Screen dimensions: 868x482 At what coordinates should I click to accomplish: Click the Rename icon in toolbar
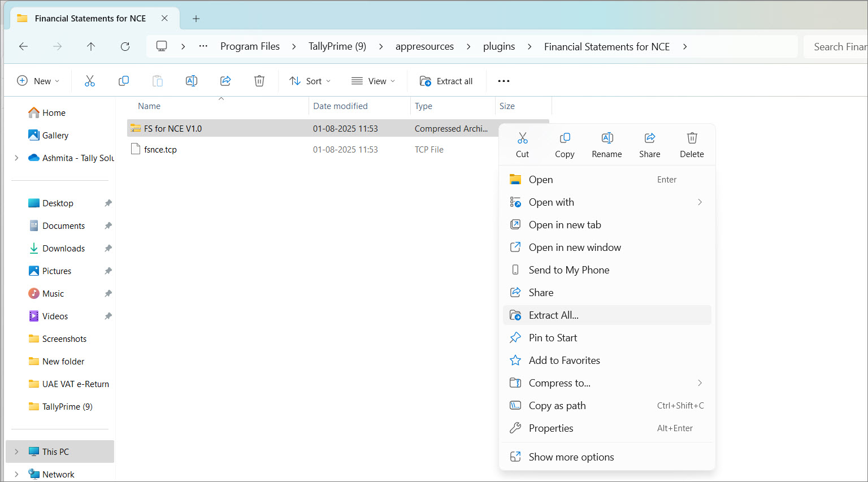point(192,81)
